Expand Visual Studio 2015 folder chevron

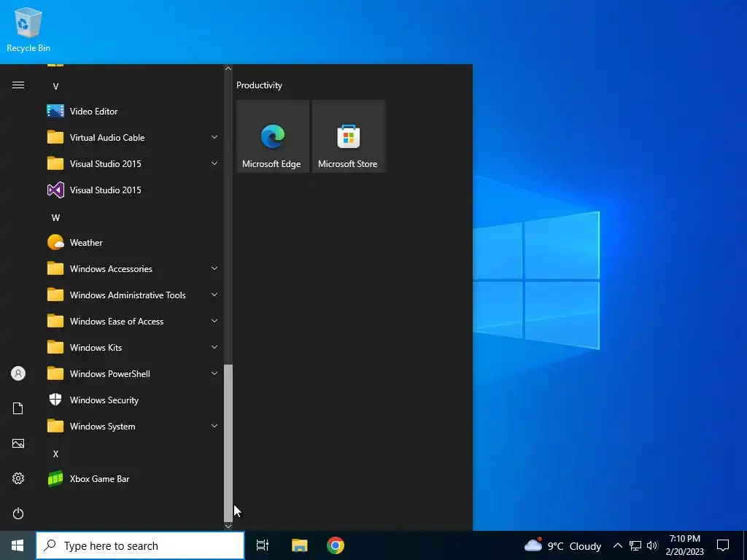[214, 163]
